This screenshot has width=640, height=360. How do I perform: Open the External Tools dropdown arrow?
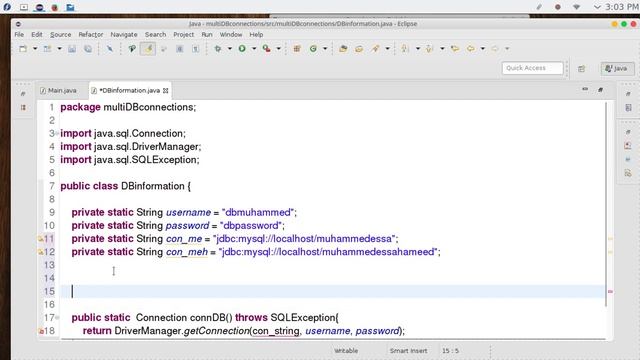coord(278,49)
